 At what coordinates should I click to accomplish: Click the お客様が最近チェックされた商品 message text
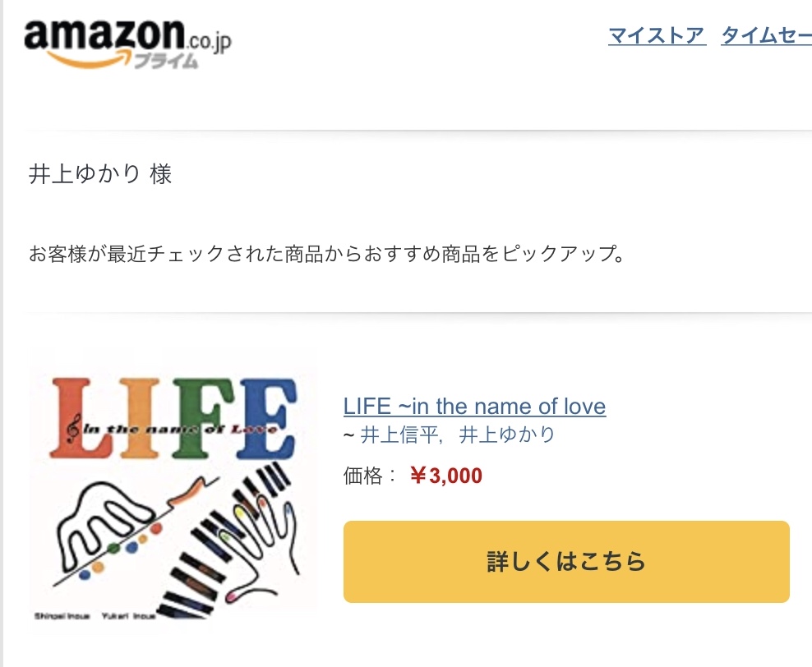(326, 253)
